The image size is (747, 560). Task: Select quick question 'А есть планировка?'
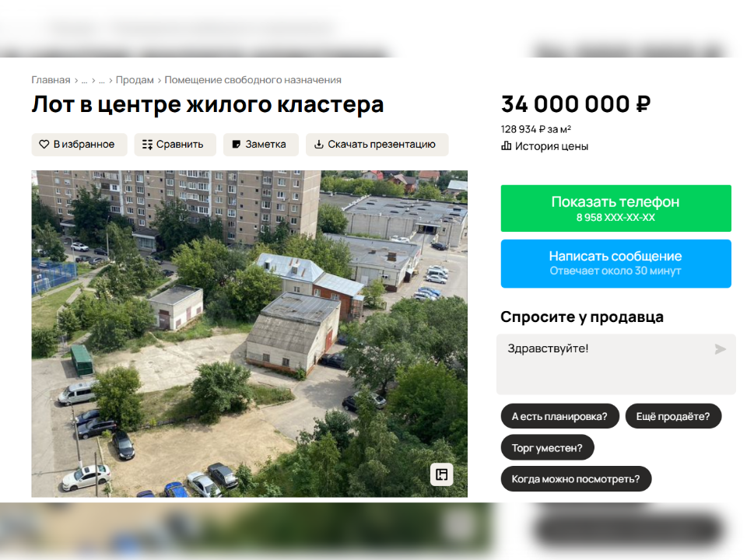pyautogui.click(x=559, y=416)
